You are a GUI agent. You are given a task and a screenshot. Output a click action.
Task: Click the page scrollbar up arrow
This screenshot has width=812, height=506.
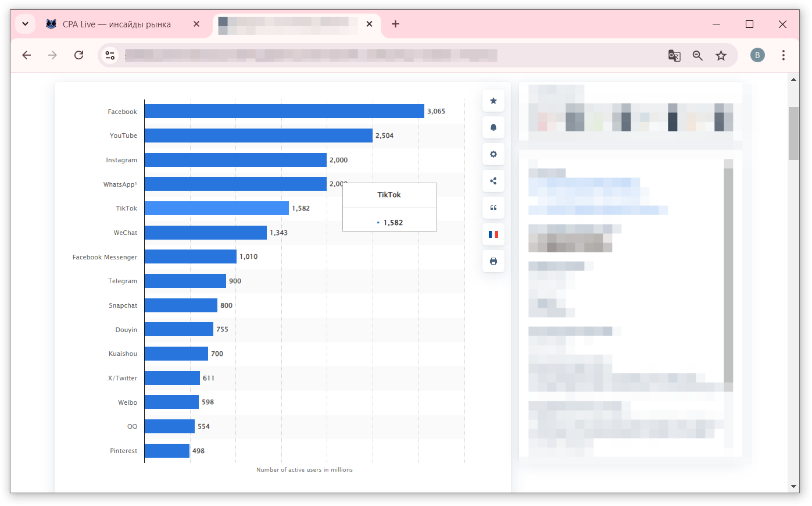(x=794, y=79)
